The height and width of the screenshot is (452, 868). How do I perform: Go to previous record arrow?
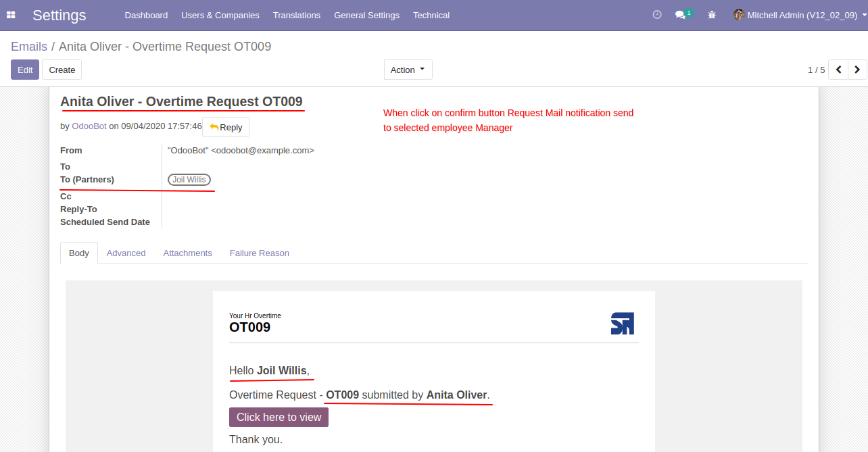(x=838, y=70)
